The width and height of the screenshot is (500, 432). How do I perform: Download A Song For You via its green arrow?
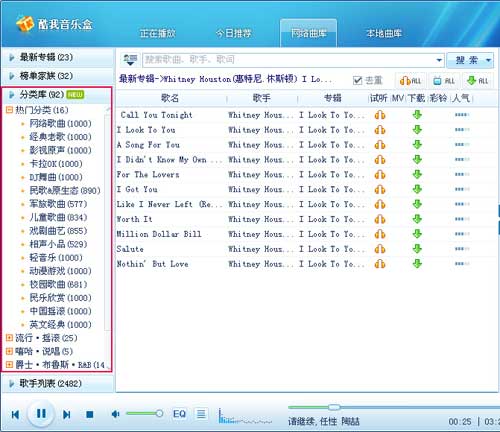pos(417,145)
